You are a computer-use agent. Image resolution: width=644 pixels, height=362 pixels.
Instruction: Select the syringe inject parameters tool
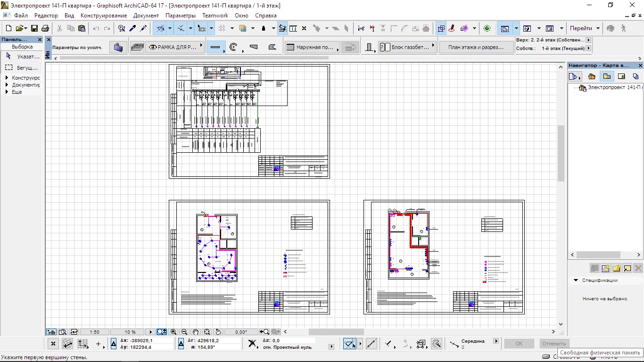click(x=143, y=28)
